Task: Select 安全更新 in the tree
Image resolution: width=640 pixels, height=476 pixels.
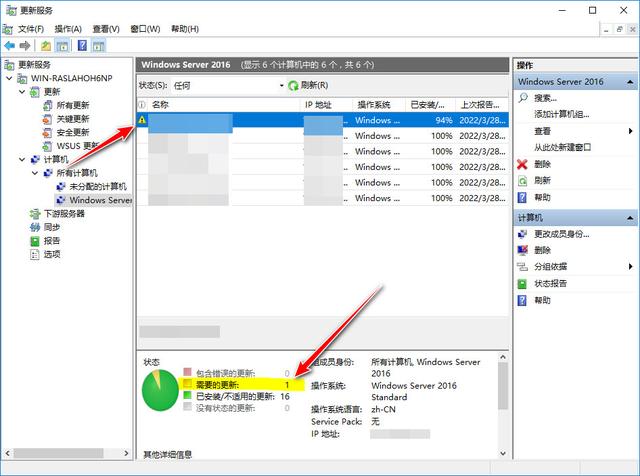Action: (x=73, y=132)
